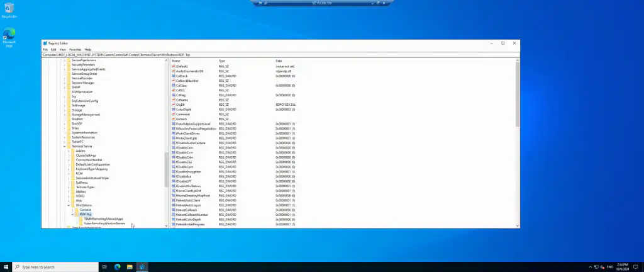Expand the Session Manager key
Screen dimensions: 644x272
coord(65,82)
